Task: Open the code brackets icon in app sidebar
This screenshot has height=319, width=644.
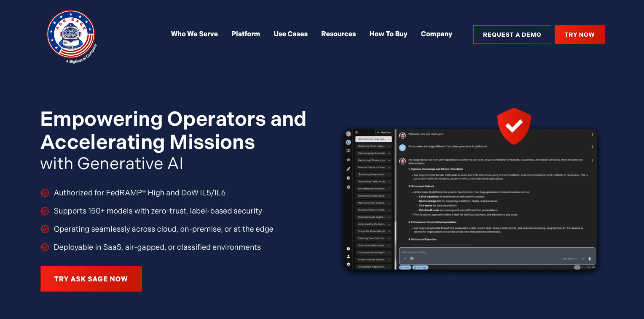Action: click(349, 160)
